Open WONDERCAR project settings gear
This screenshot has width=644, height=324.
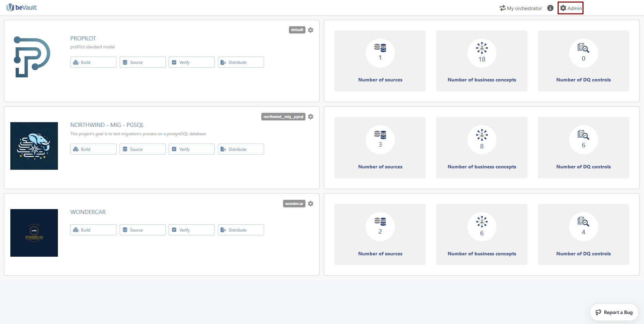(311, 204)
